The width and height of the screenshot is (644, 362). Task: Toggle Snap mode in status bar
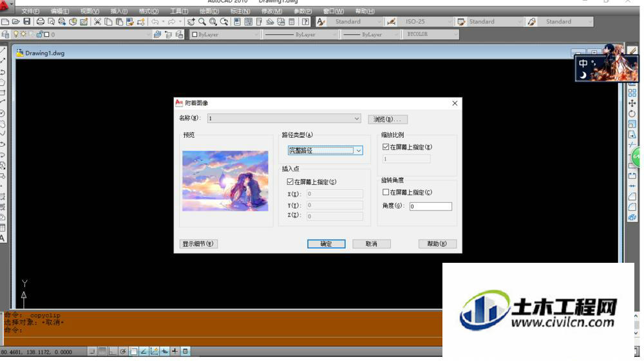tap(91, 351)
